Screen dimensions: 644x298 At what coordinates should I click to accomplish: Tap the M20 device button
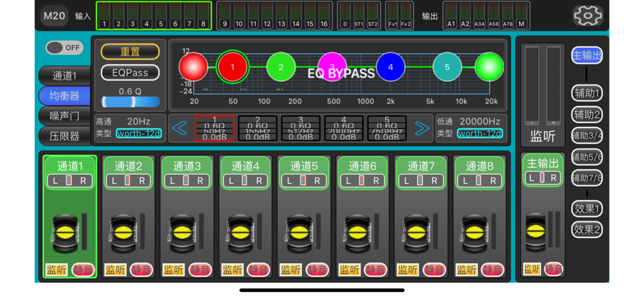click(x=54, y=16)
